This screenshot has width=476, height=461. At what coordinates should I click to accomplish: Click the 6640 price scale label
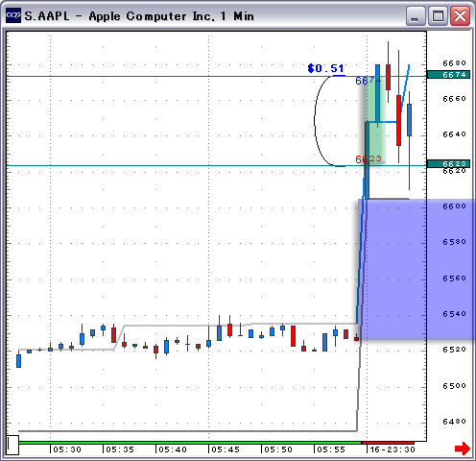click(x=454, y=134)
